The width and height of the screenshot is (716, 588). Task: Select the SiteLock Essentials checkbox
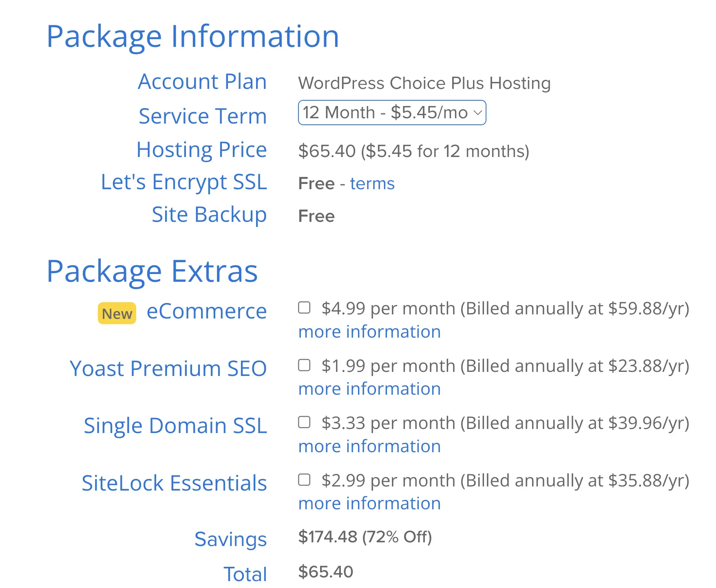pyautogui.click(x=304, y=480)
